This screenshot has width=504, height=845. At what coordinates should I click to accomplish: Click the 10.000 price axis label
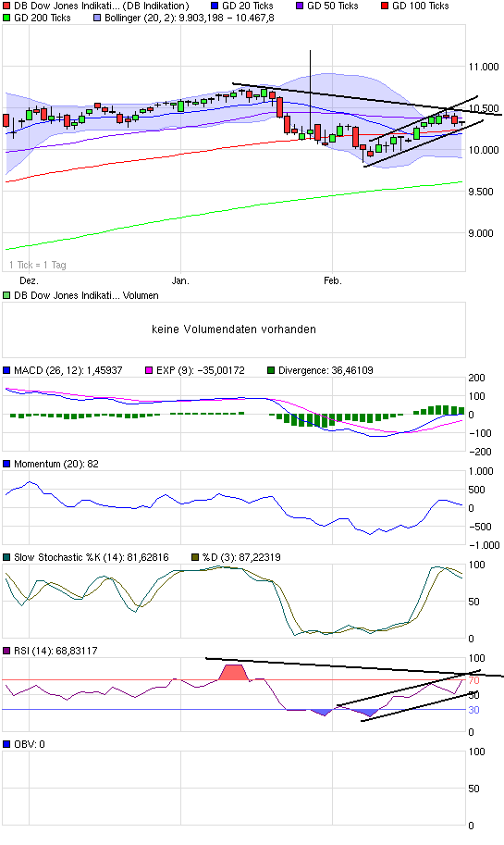pos(484,150)
